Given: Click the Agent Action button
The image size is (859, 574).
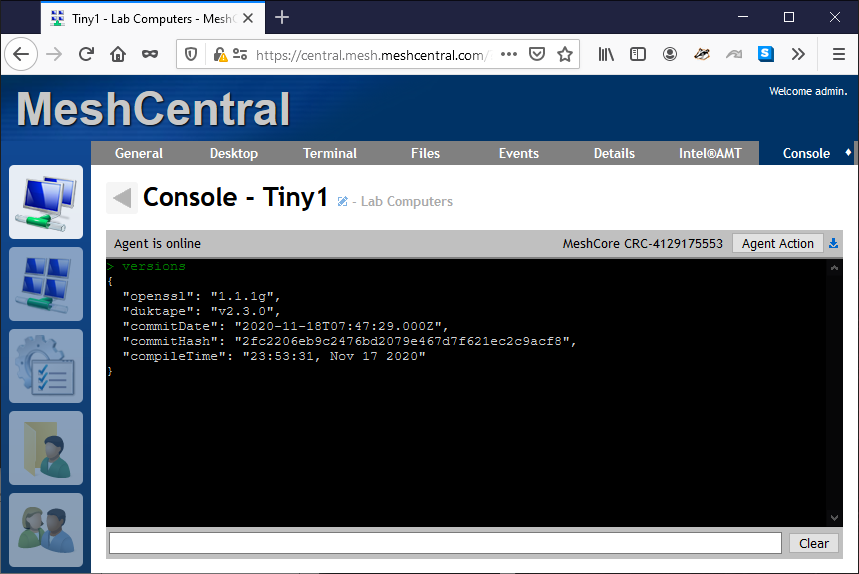Looking at the screenshot, I should (x=777, y=243).
